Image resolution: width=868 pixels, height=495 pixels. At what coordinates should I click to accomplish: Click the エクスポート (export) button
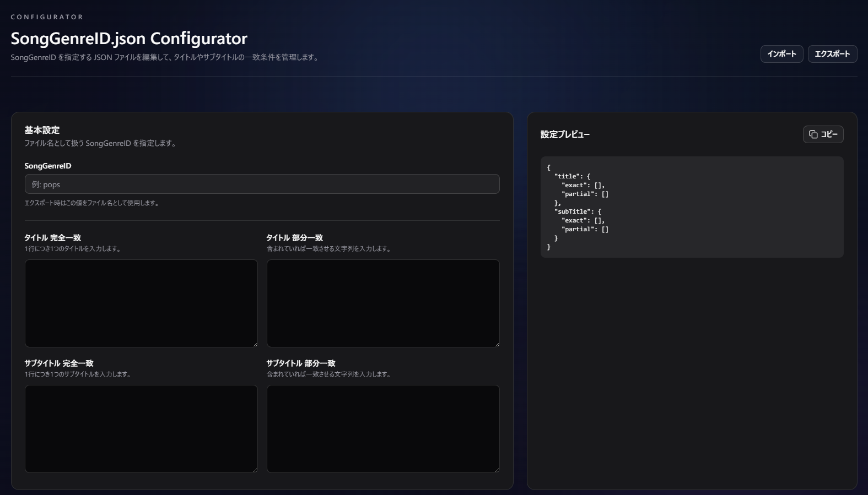832,54
